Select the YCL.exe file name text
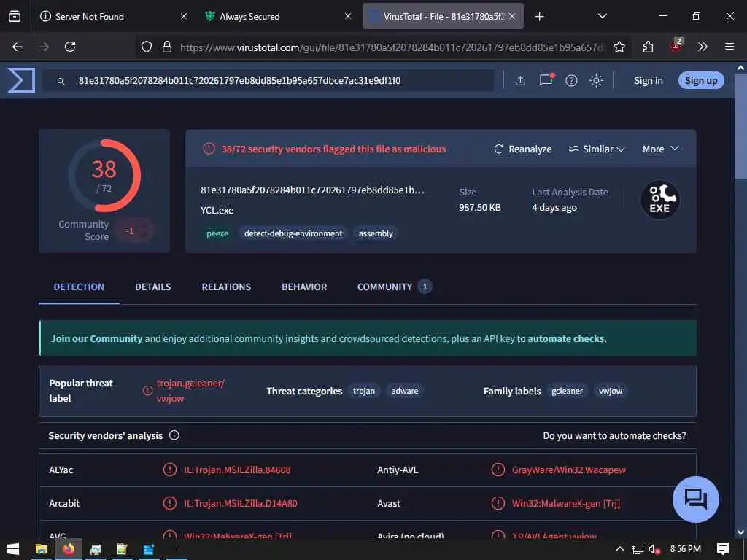Screen dimensions: 747x560 coord(217,210)
